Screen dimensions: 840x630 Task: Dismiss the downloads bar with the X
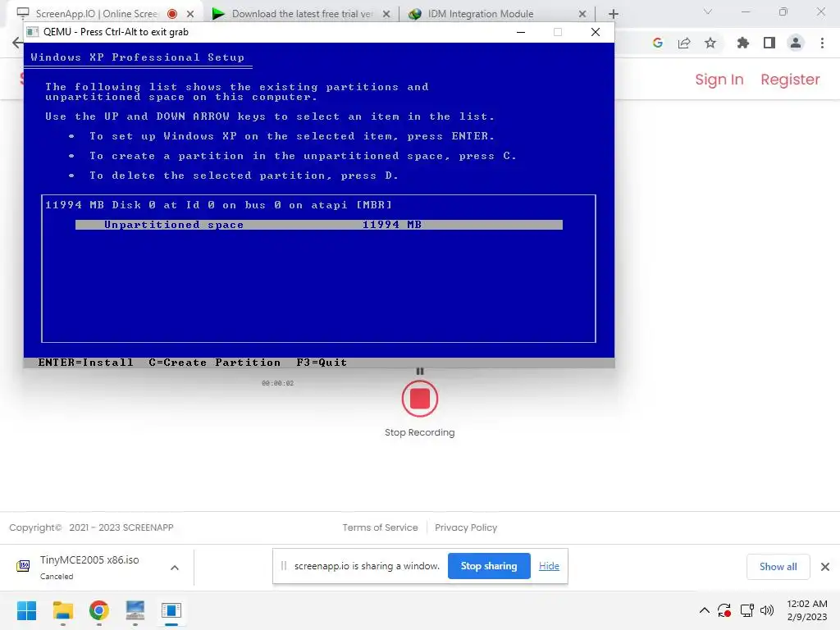click(x=825, y=566)
